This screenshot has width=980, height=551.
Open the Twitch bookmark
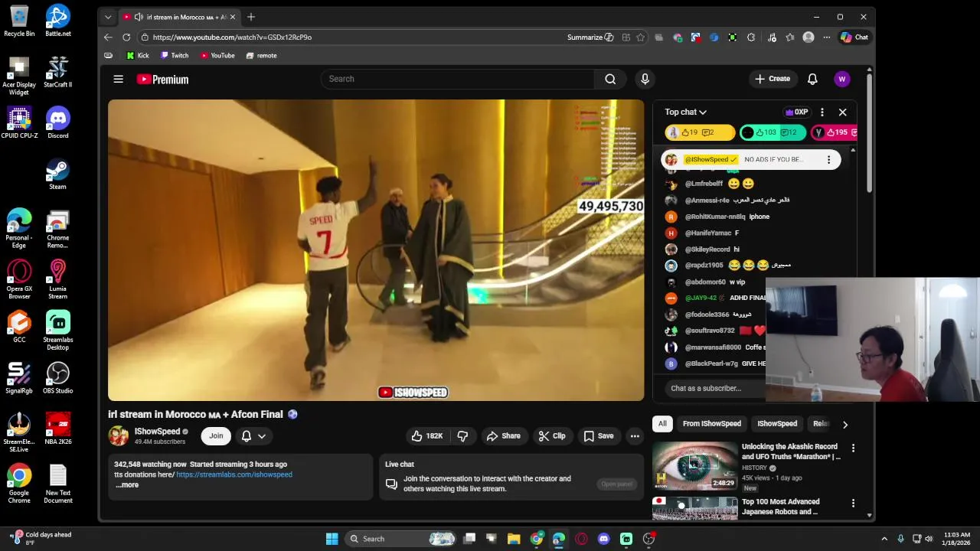point(175,55)
